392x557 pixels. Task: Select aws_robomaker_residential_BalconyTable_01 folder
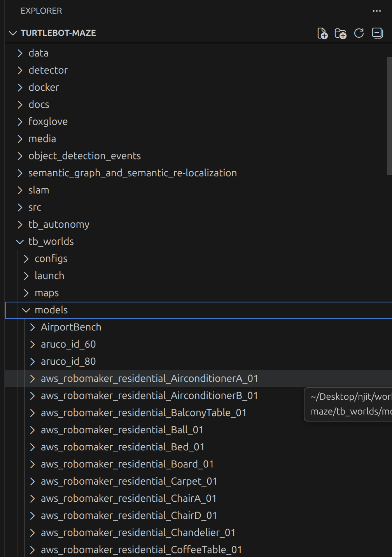tap(143, 413)
